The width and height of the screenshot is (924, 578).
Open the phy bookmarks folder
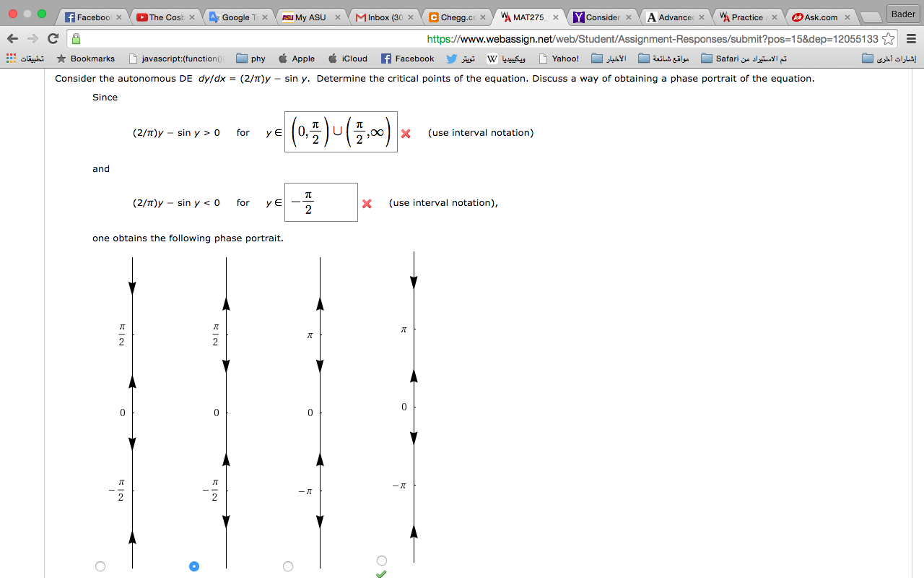pyautogui.click(x=246, y=59)
